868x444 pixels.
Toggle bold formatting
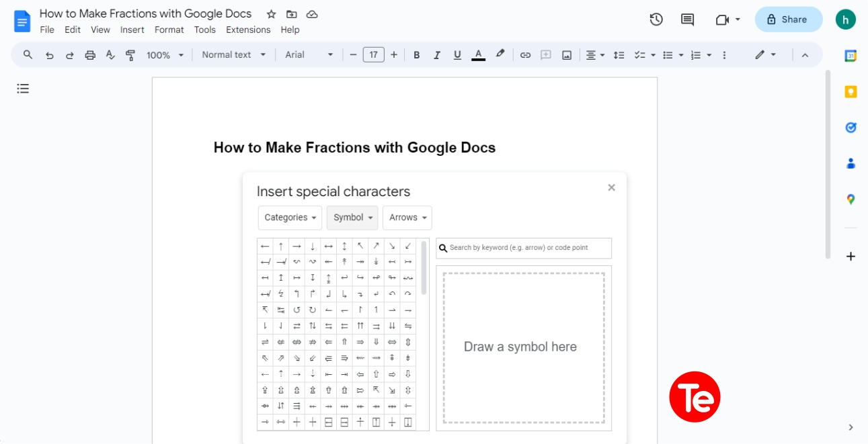[417, 55]
